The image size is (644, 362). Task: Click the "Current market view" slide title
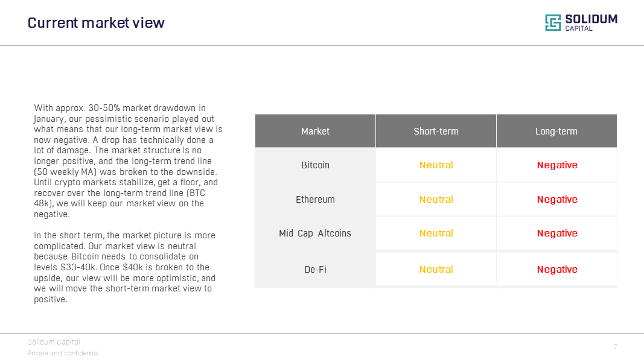(96, 23)
